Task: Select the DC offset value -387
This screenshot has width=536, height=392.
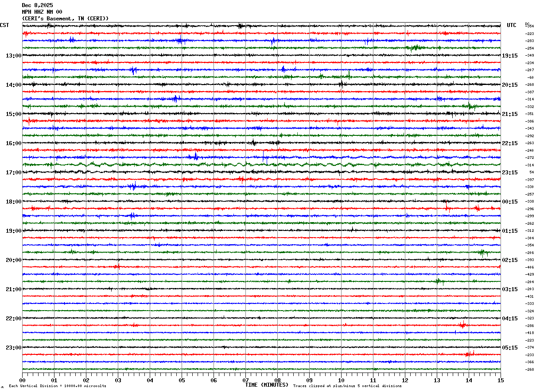Action: click(x=529, y=92)
